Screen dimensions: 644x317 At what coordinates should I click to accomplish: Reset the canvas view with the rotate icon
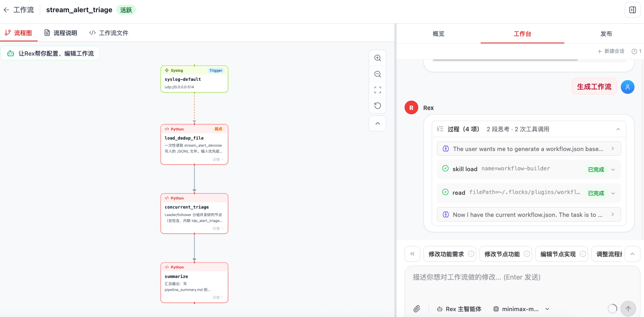pos(377,105)
